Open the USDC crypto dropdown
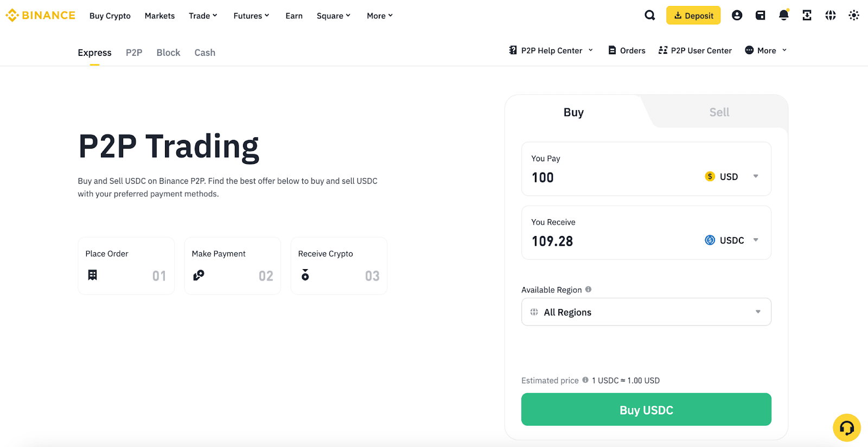The width and height of the screenshot is (868, 447). coord(731,240)
